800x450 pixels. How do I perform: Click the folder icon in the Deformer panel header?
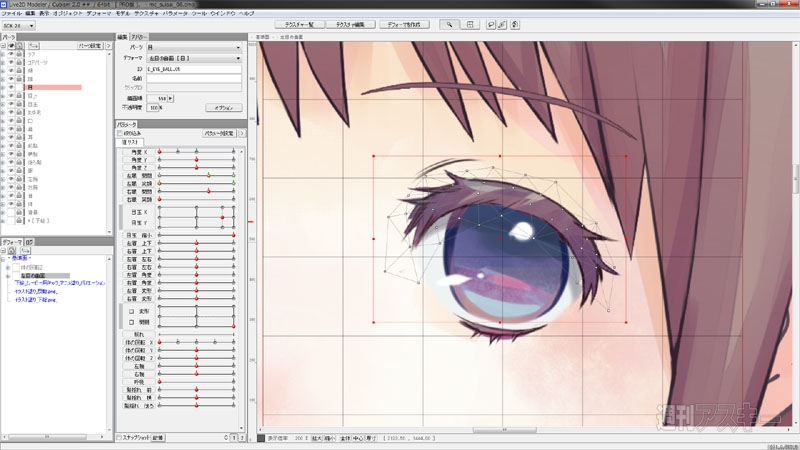(x=25, y=251)
